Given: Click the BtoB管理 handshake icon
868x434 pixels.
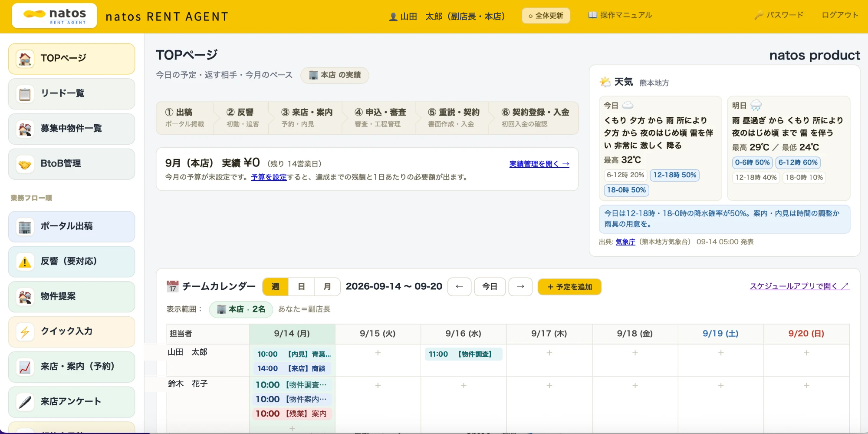Looking at the screenshot, I should tap(25, 164).
